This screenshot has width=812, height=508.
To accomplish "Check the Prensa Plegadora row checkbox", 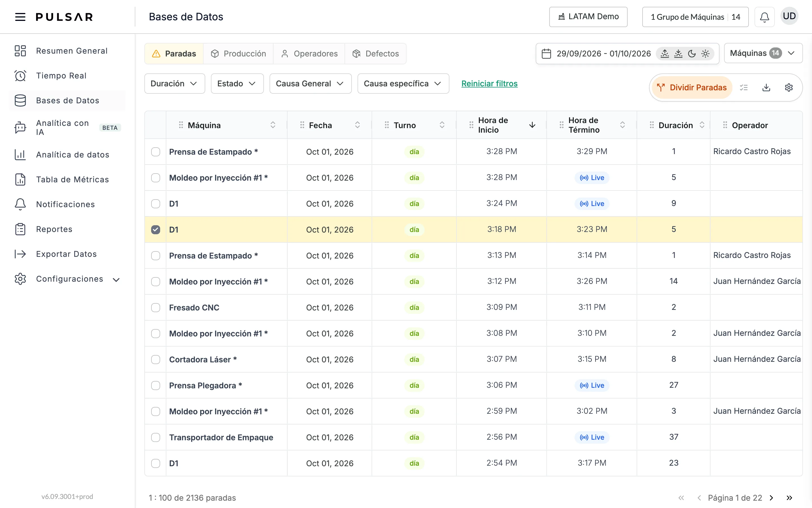I will [x=156, y=385].
